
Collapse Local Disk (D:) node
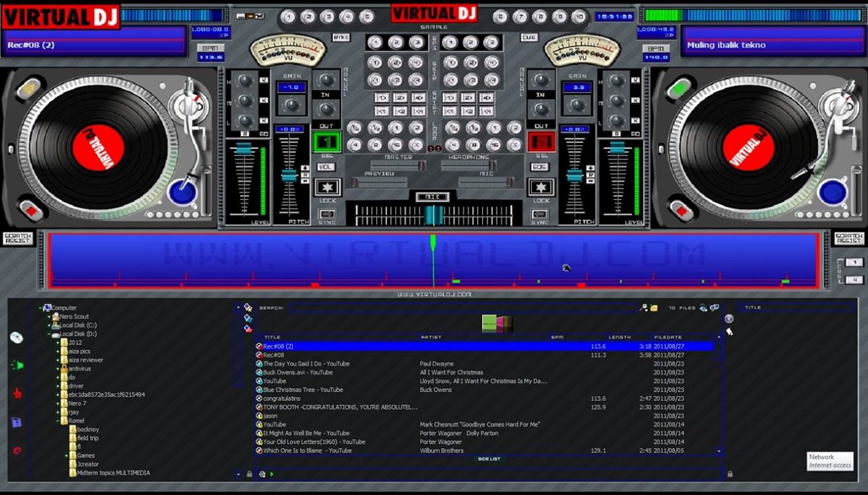[49, 334]
